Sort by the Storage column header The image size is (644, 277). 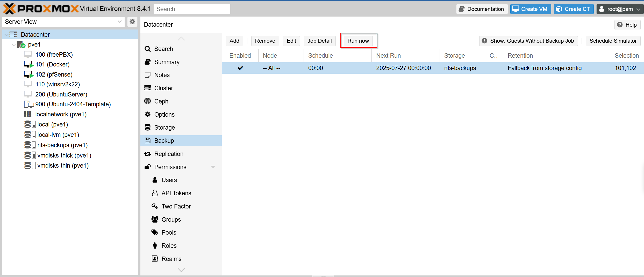(462, 56)
